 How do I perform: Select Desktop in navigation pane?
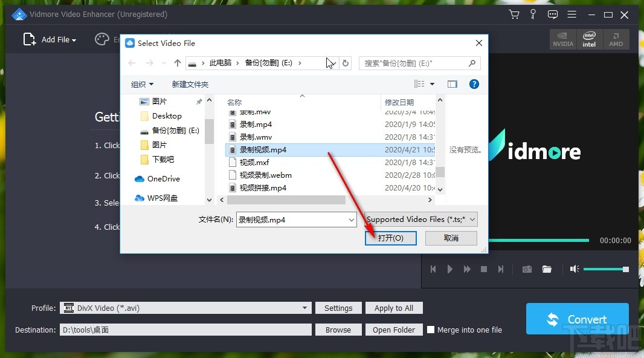[x=167, y=116]
